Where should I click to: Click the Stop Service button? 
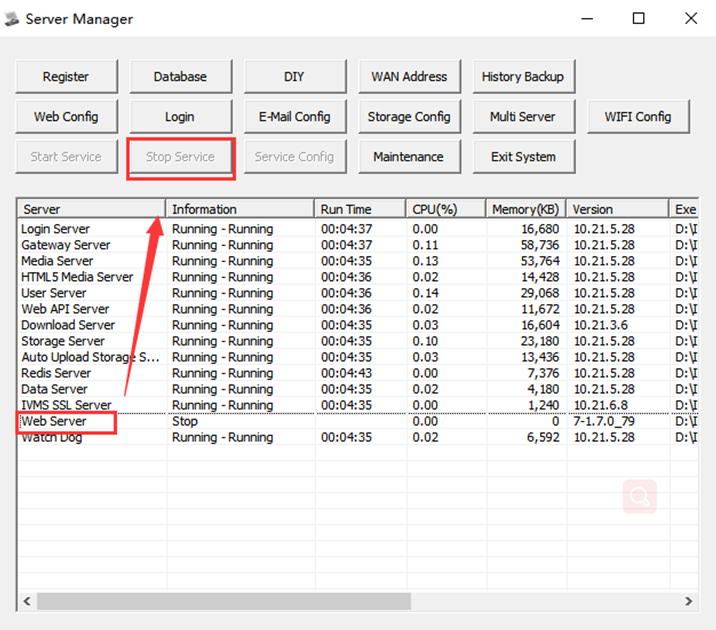[x=180, y=157]
